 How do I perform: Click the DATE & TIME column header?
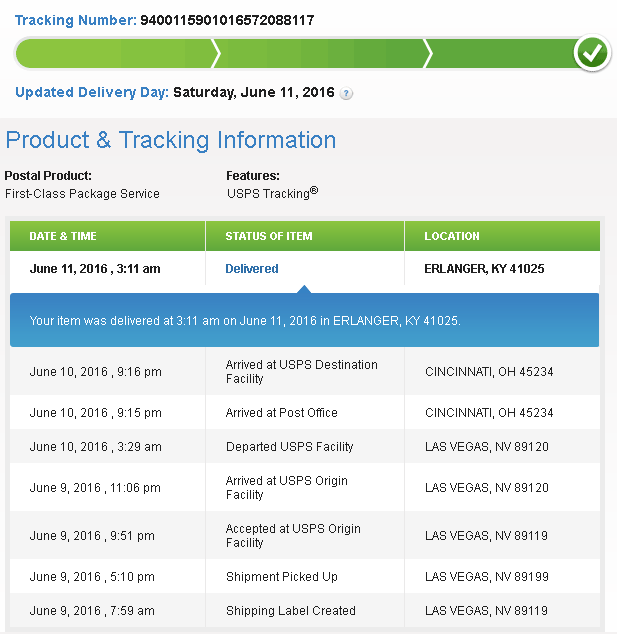click(x=63, y=237)
